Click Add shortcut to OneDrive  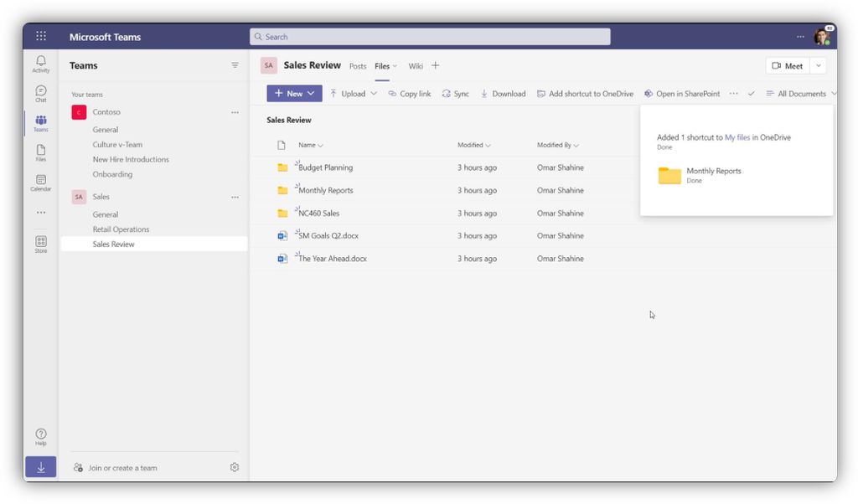(x=585, y=94)
